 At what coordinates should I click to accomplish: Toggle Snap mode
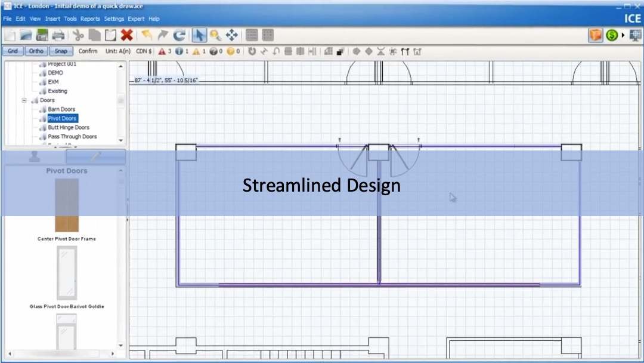[x=61, y=51]
